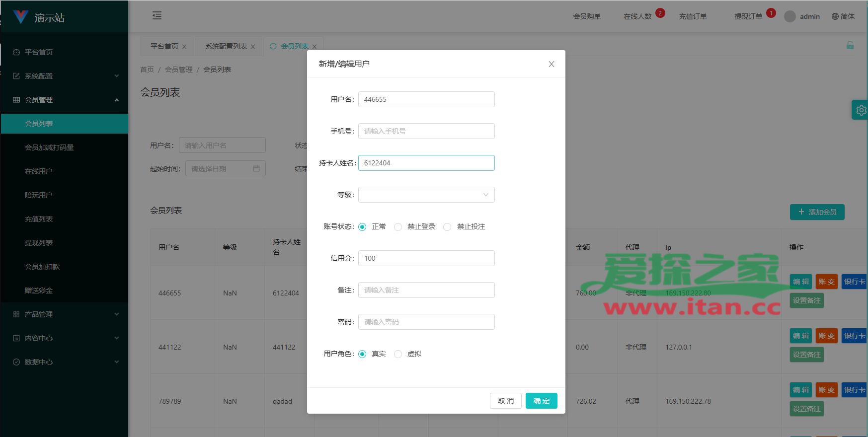The image size is (868, 437).
Task: Click the 演示站 logo icon
Action: tap(21, 17)
